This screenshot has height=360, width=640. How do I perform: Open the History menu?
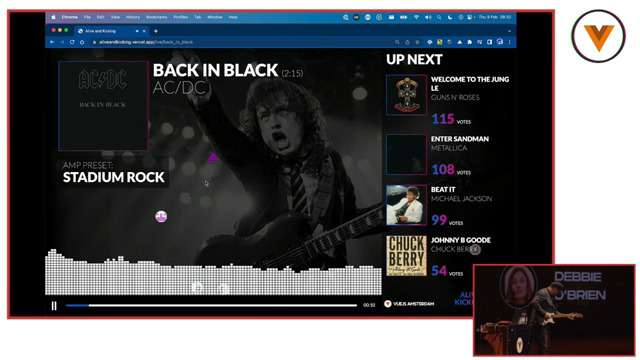133,17
